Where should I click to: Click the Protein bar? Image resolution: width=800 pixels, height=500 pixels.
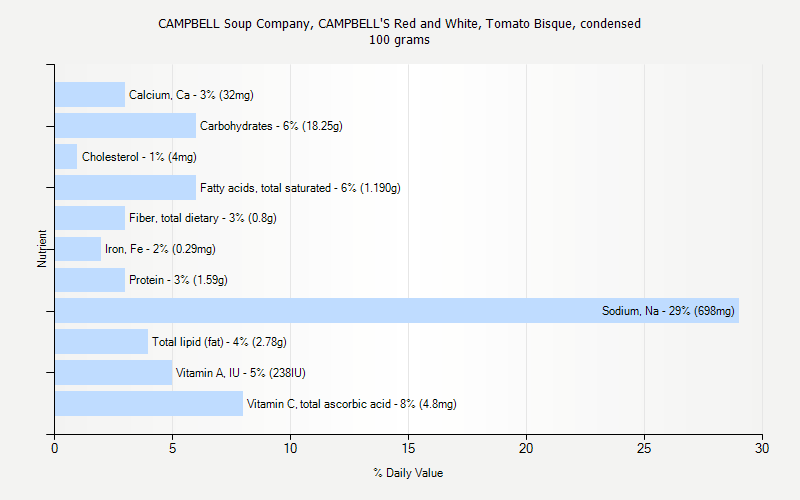(x=90, y=280)
